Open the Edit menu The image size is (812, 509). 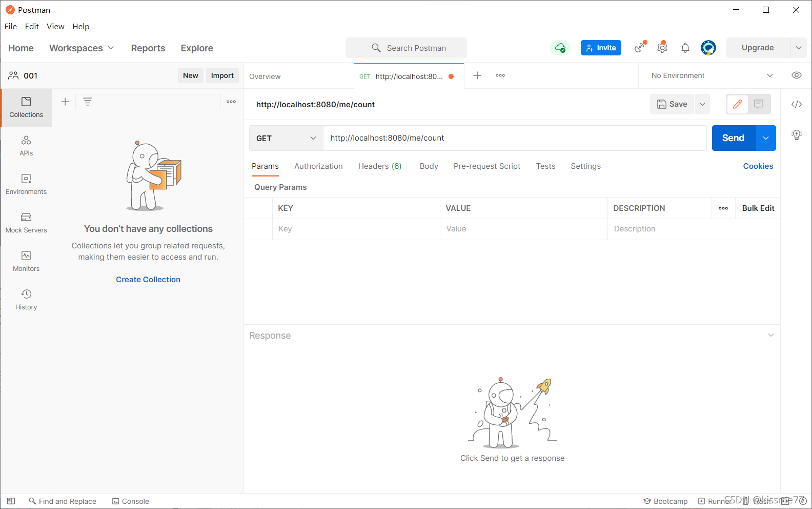(x=32, y=27)
